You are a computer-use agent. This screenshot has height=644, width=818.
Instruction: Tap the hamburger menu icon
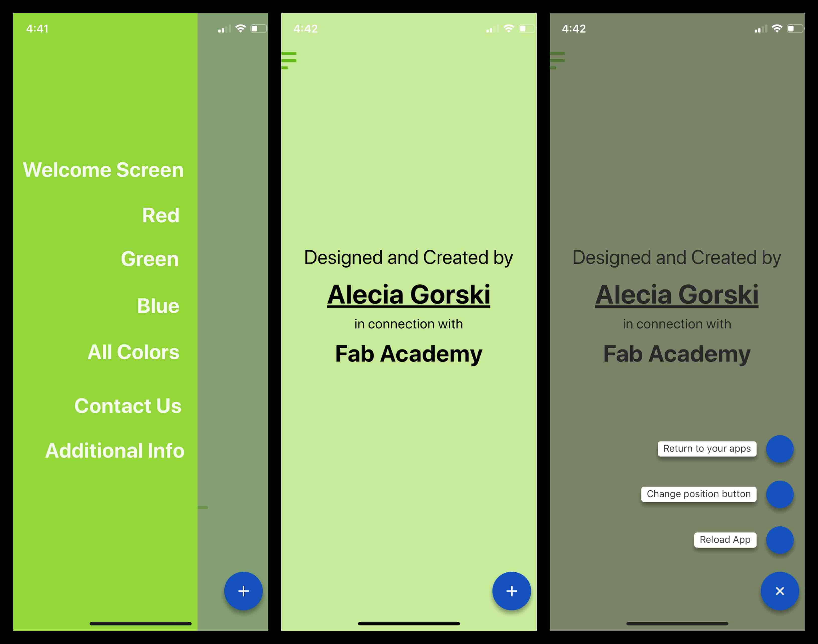[289, 60]
